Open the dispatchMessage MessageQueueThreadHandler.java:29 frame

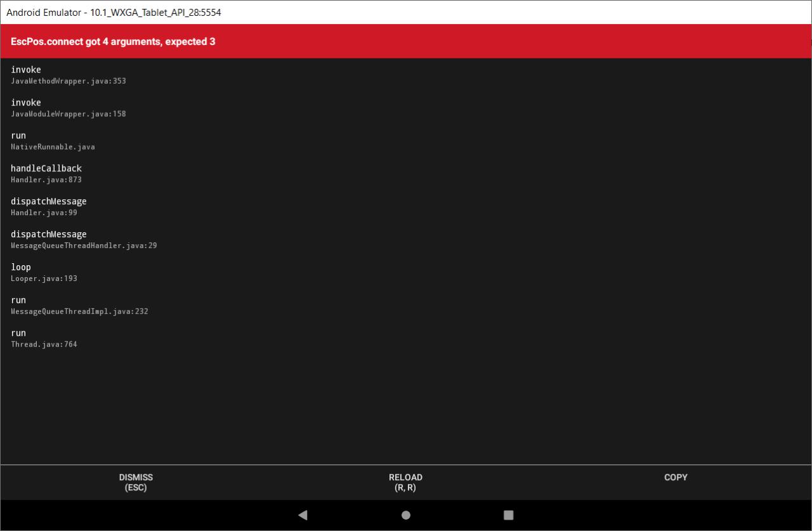[x=406, y=240]
